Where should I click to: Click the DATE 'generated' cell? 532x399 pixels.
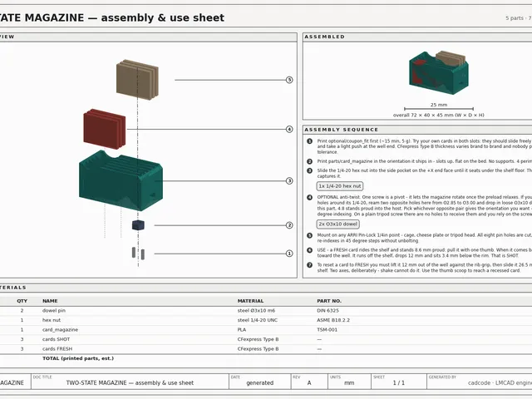[260, 382]
